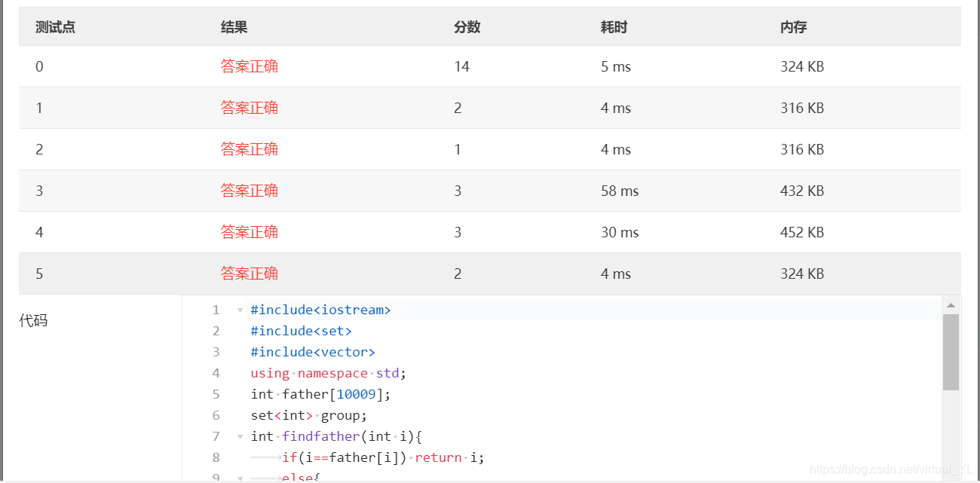Click the 452 KB memory value
980x483 pixels.
pyautogui.click(x=802, y=232)
